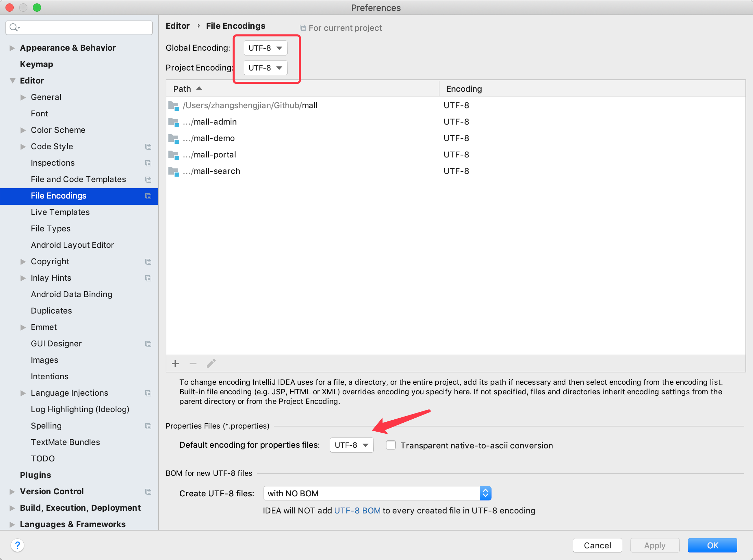Click the add path encoding icon
753x560 pixels.
tap(176, 364)
